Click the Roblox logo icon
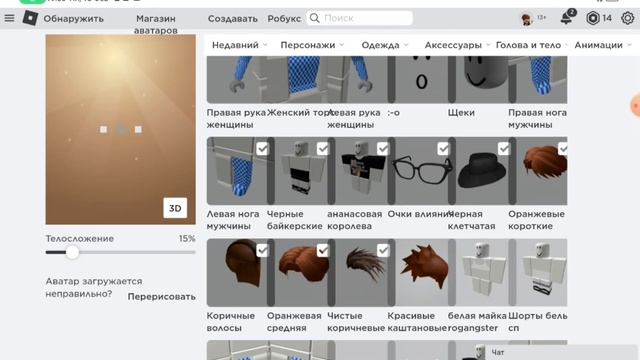 click(x=30, y=18)
